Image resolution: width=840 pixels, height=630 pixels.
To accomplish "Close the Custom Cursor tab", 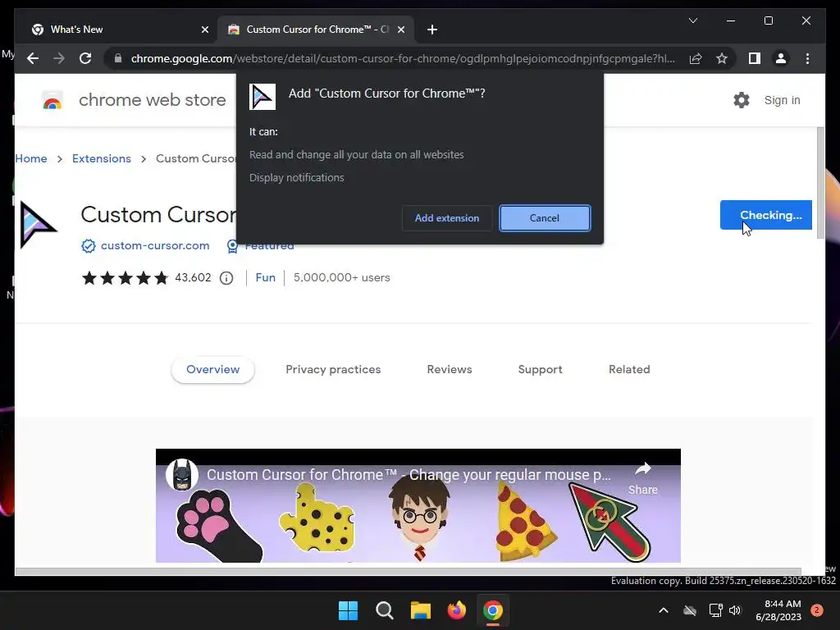I will pos(401,30).
